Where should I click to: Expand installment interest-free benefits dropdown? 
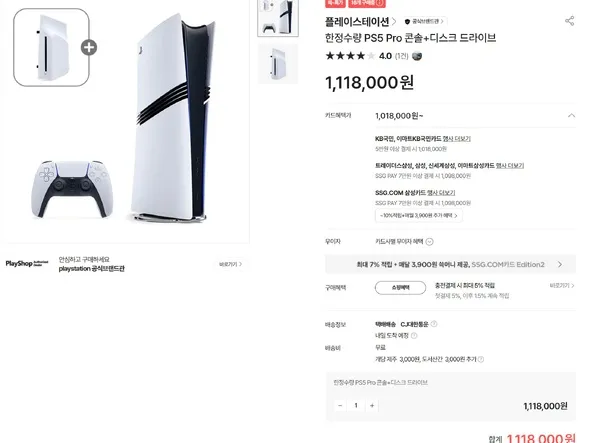(429, 242)
